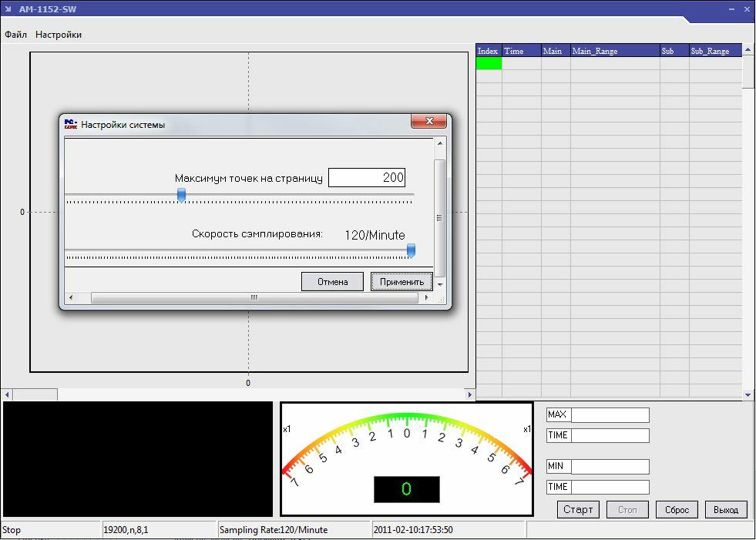Select the green Index cell
756x540 pixels.
click(x=489, y=64)
